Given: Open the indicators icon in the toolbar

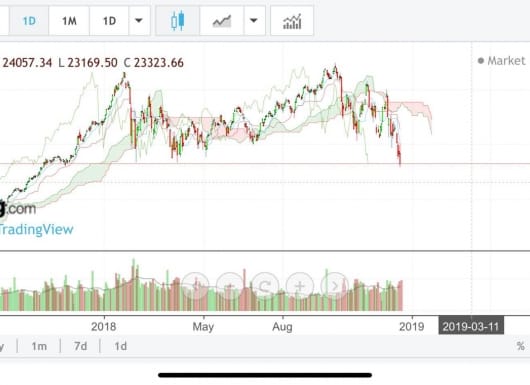Looking at the screenshot, I should click(x=292, y=21).
